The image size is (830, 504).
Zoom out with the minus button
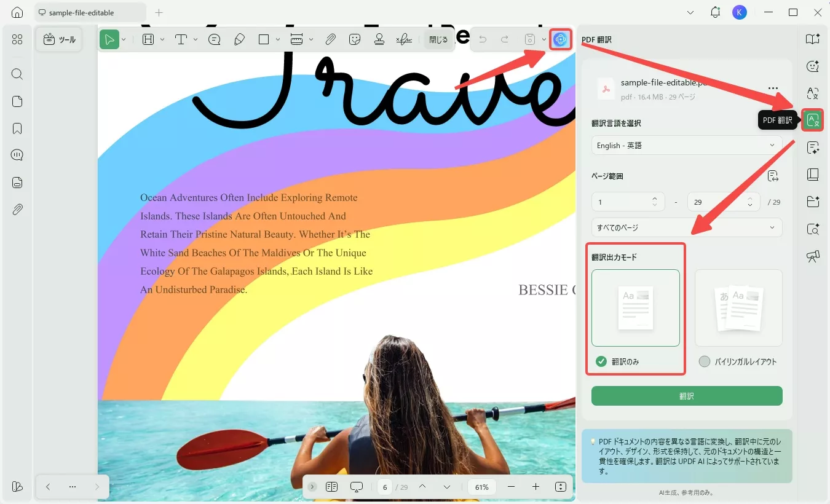(511, 487)
